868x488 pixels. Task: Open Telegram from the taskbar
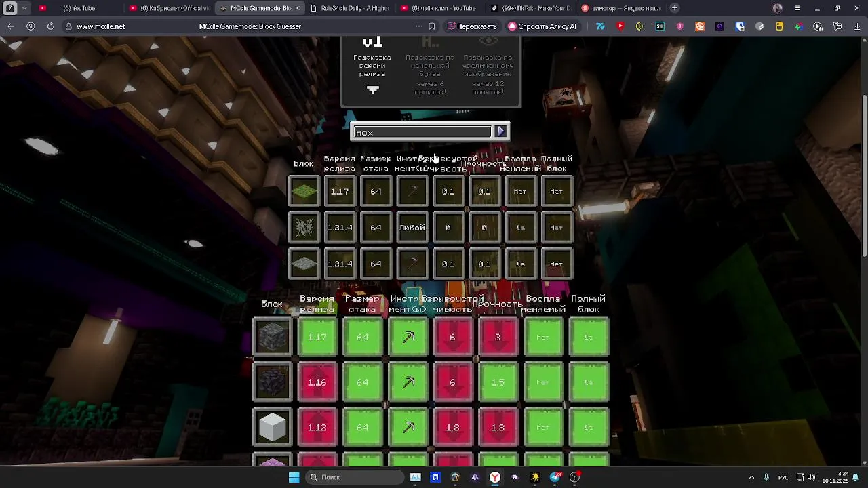(555, 477)
